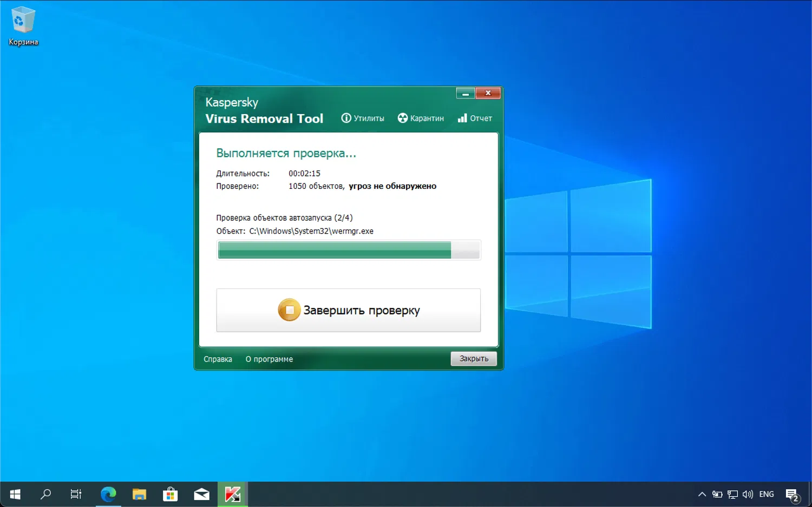Launch Microsoft Edge from taskbar
The image size is (812, 507).
tap(108, 494)
